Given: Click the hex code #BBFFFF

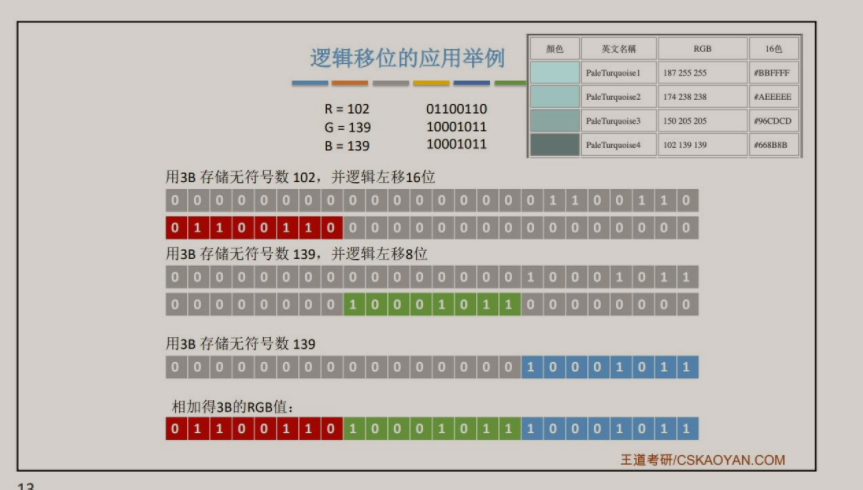Looking at the screenshot, I should pyautogui.click(x=772, y=73).
